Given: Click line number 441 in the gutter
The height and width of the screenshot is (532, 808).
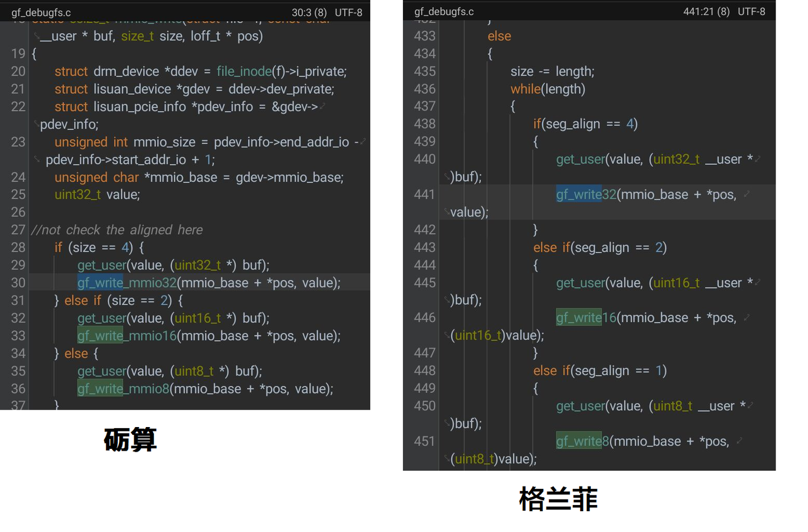Looking at the screenshot, I should pyautogui.click(x=425, y=195).
